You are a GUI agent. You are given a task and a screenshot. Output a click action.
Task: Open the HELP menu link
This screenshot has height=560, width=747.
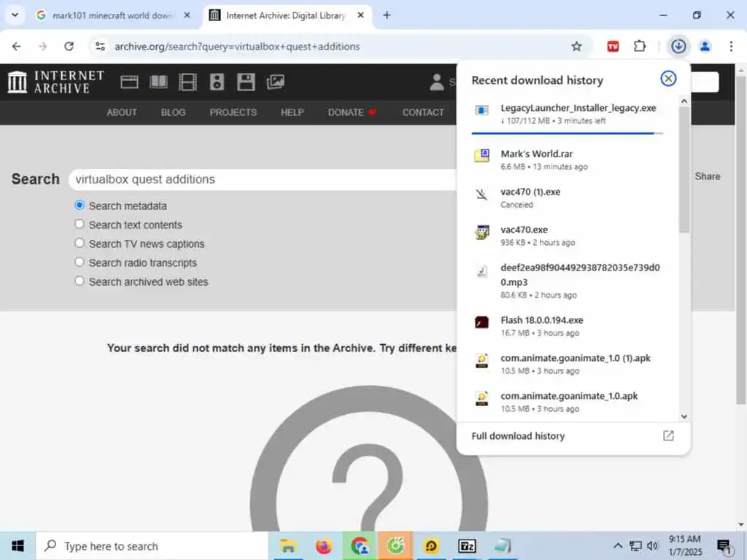pos(292,112)
